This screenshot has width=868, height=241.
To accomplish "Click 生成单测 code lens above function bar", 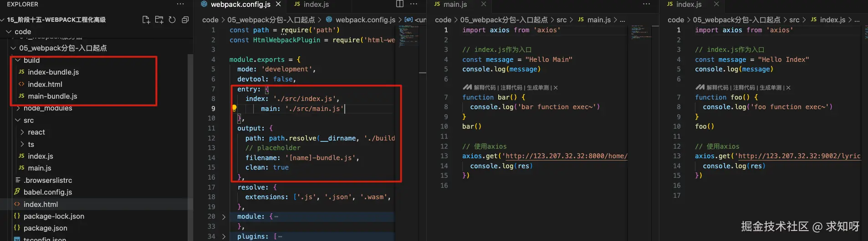I will (x=538, y=88).
